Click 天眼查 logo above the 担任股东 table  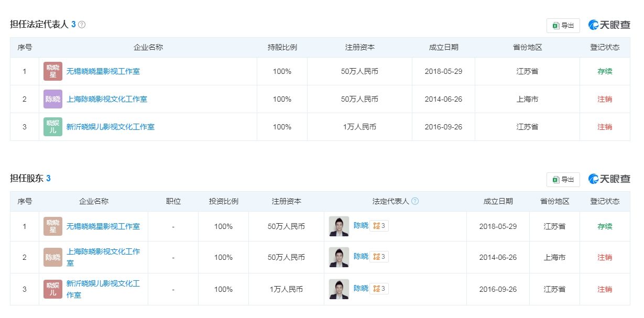pyautogui.click(x=609, y=179)
